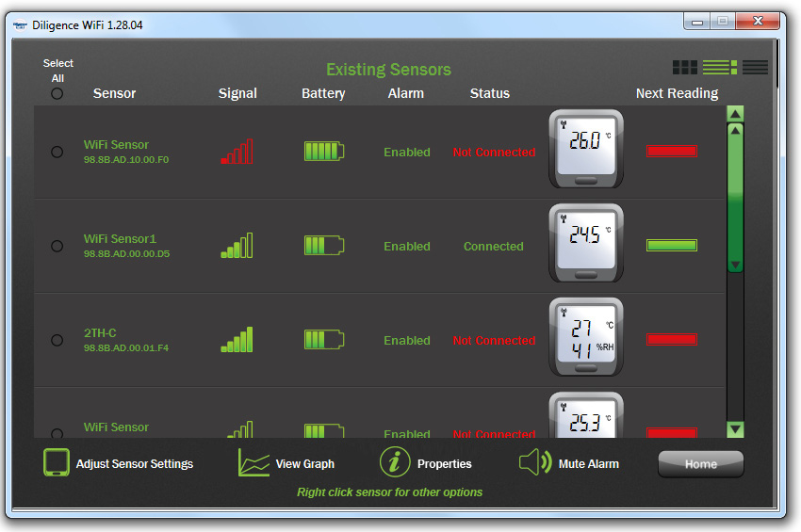Screen dimensions: 801x532
Task: Click the Home button
Action: pyautogui.click(x=700, y=464)
